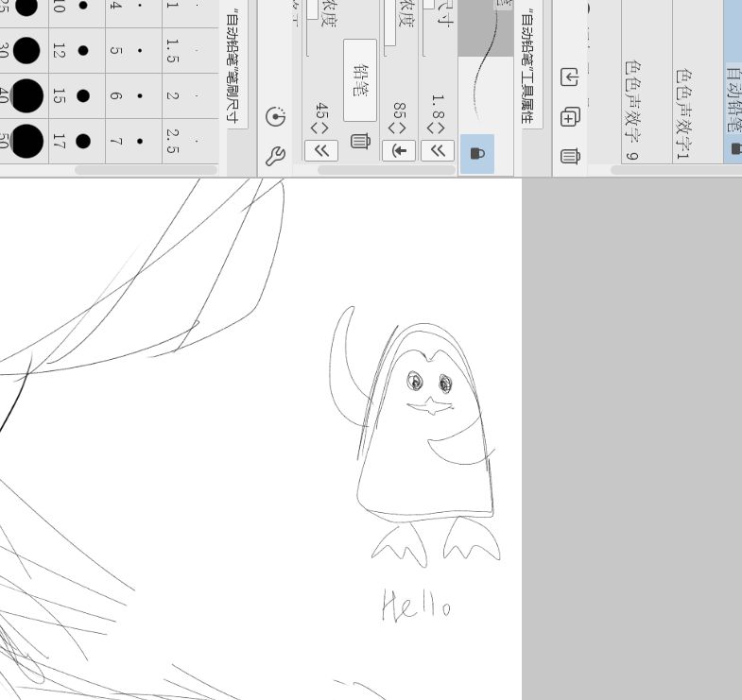Click the brush size 17 preset
742x700 pixels.
(x=78, y=141)
